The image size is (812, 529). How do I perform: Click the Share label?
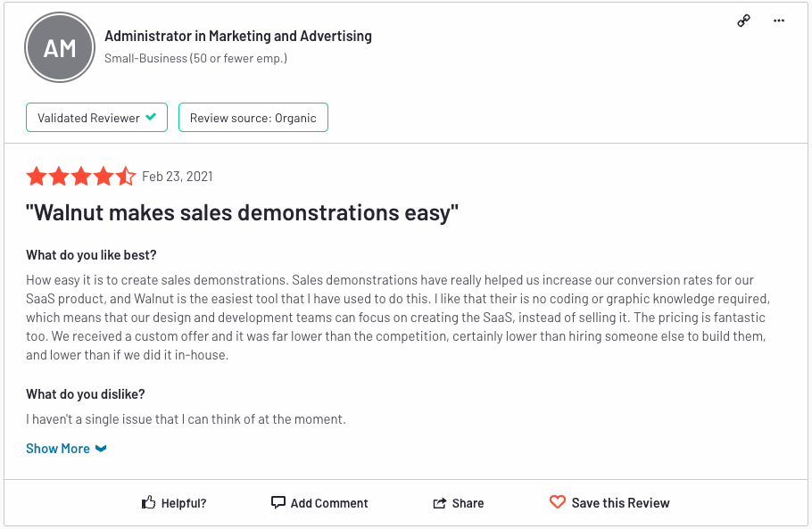468,503
